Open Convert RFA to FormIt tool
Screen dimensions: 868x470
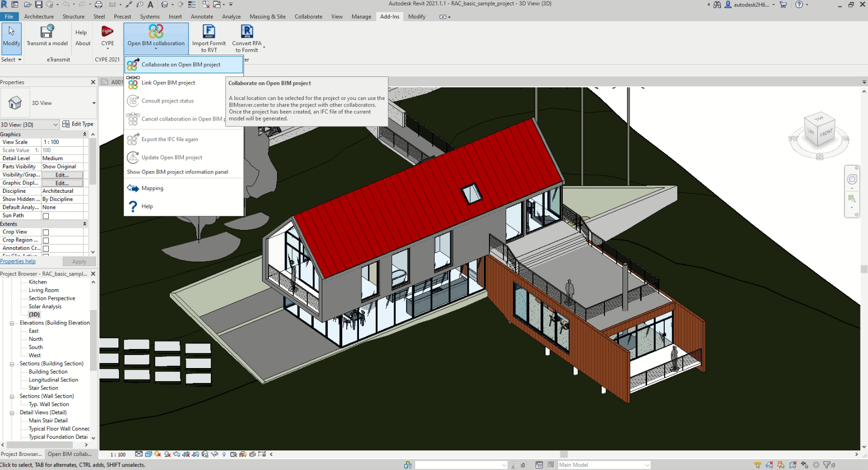246,39
